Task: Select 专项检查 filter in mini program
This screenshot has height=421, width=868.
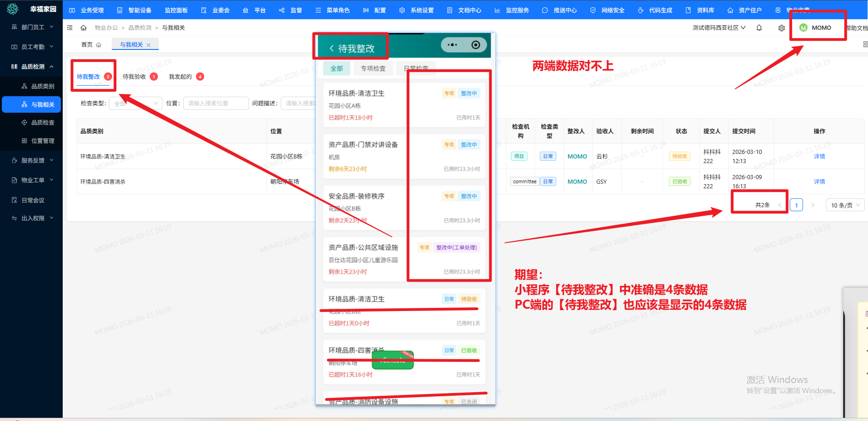Action: point(373,69)
